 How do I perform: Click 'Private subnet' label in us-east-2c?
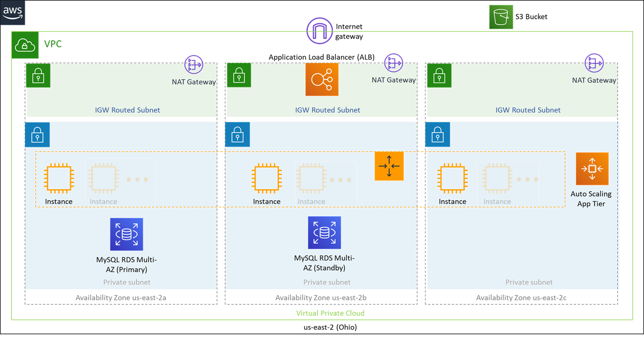point(529,282)
